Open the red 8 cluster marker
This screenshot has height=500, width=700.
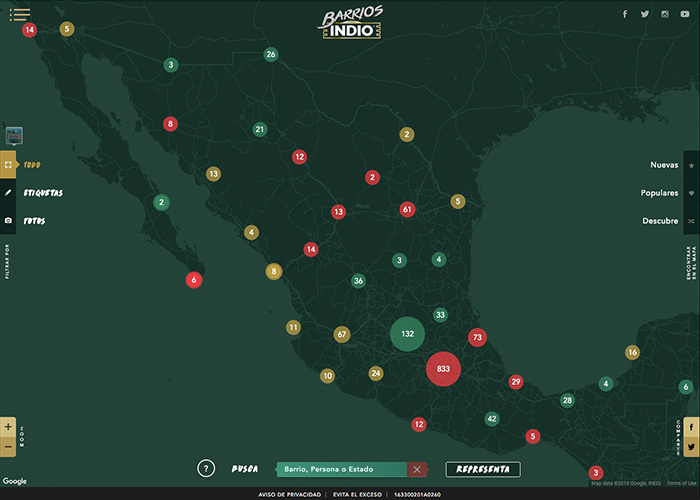(171, 124)
